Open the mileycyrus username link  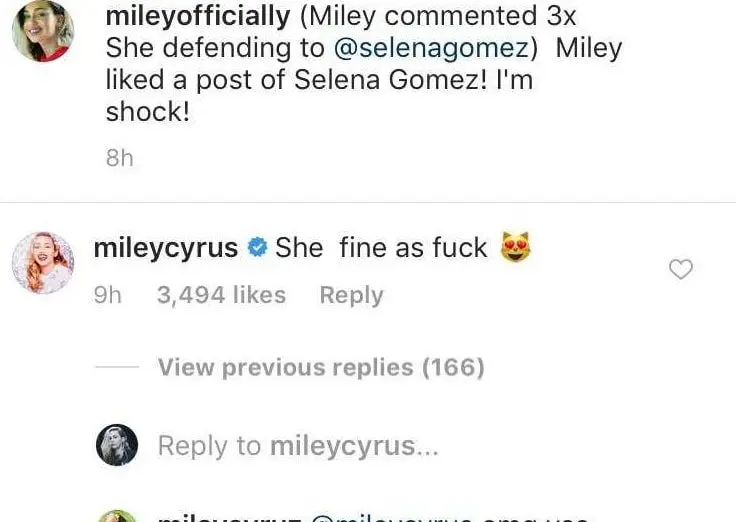tap(166, 247)
